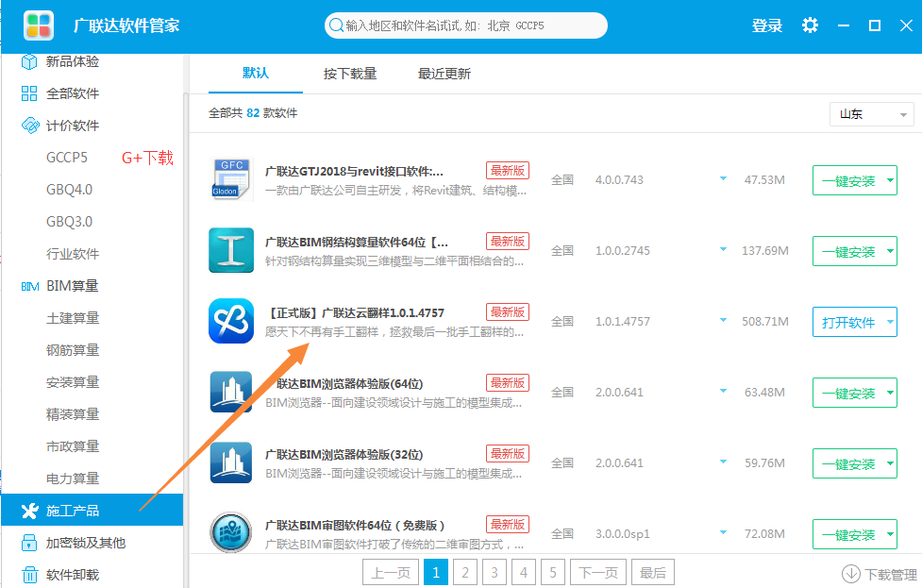
Task: Switch to the 最近更新 tab
Action: coord(444,74)
